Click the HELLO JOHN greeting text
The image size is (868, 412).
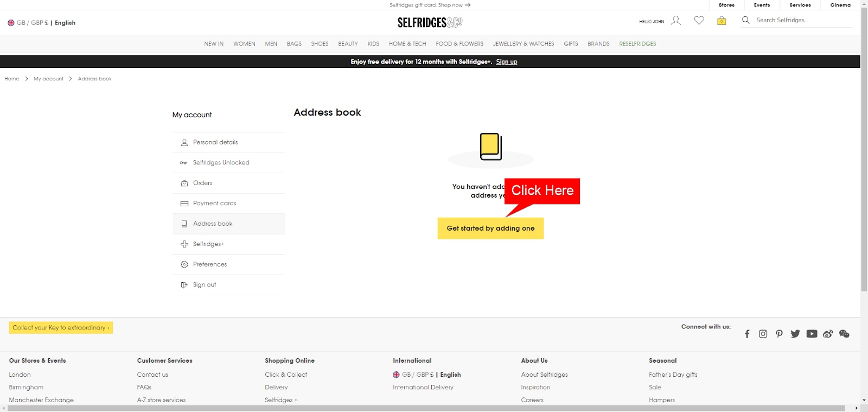(x=652, y=22)
